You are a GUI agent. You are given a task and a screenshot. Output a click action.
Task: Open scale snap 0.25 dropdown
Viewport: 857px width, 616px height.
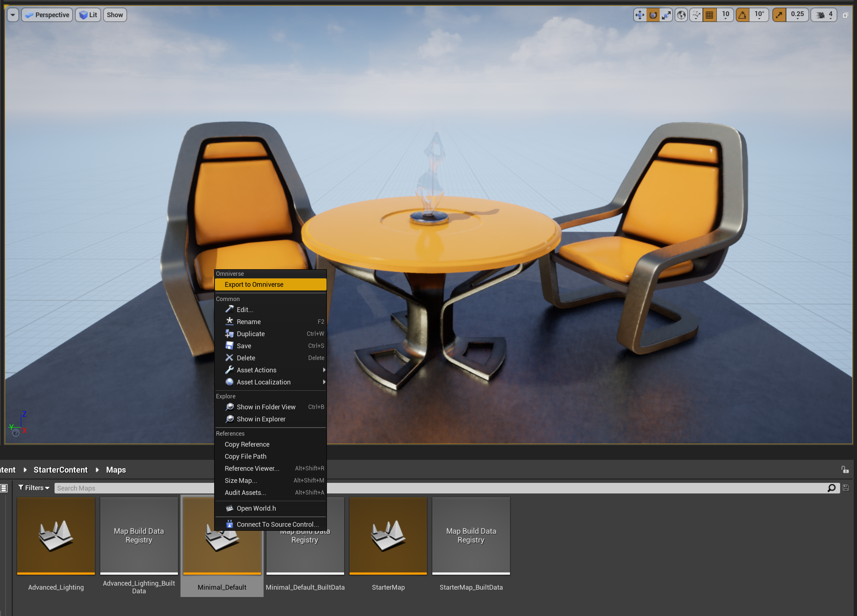tap(797, 15)
